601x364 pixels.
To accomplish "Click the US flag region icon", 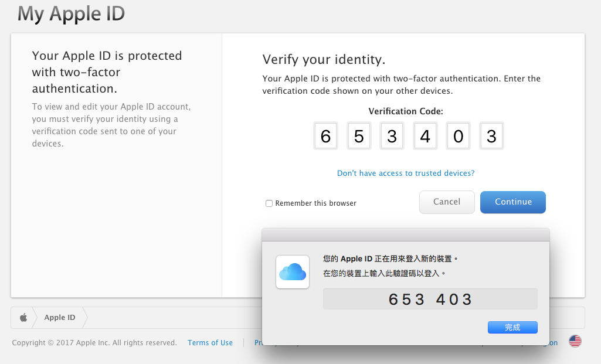I will 575,342.
